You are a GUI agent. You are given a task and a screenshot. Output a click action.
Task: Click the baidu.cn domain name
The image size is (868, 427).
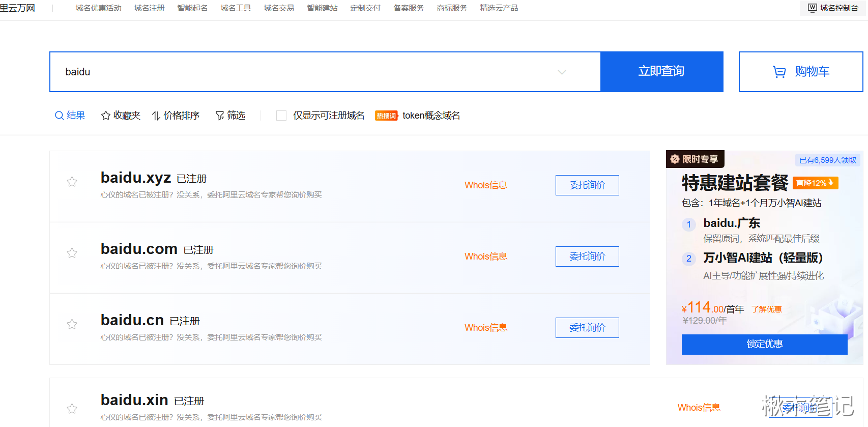(x=132, y=320)
